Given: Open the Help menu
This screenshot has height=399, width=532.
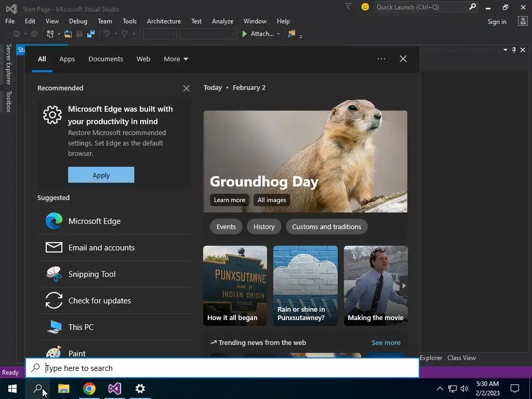Looking at the screenshot, I should pos(283,21).
